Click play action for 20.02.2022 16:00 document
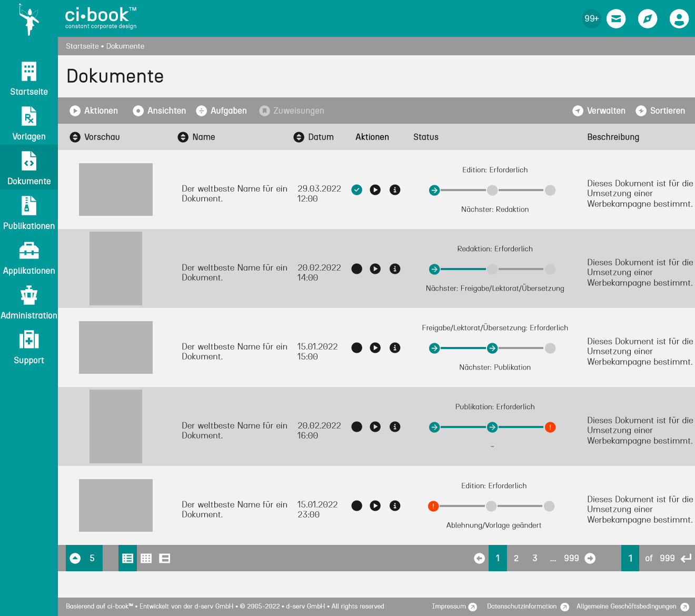This screenshot has width=695, height=616. click(375, 426)
